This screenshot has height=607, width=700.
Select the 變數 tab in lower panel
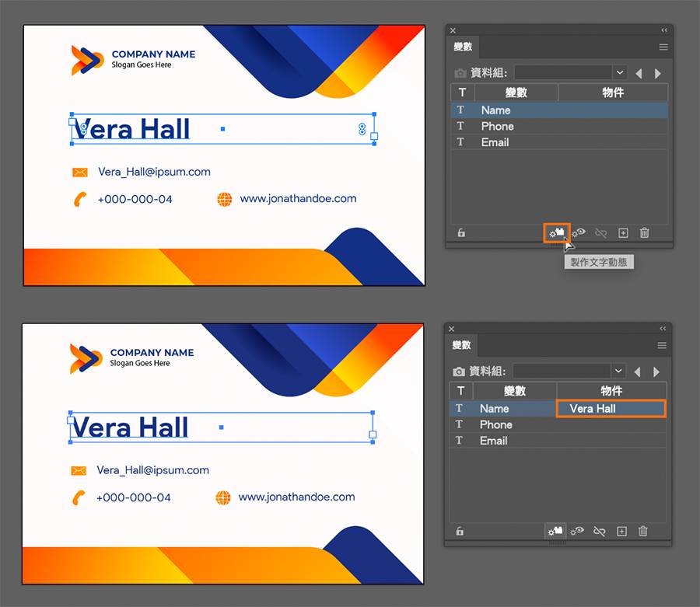pyautogui.click(x=461, y=345)
